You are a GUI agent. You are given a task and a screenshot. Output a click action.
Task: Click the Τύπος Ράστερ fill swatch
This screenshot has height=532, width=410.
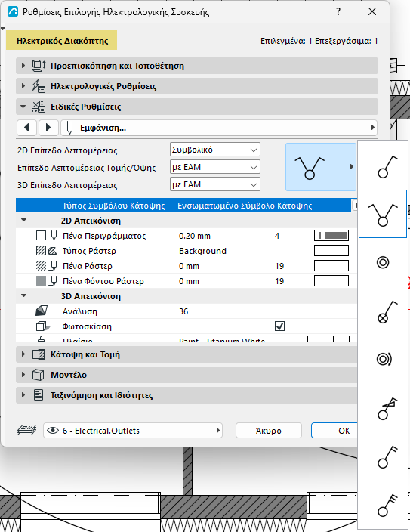click(x=331, y=251)
